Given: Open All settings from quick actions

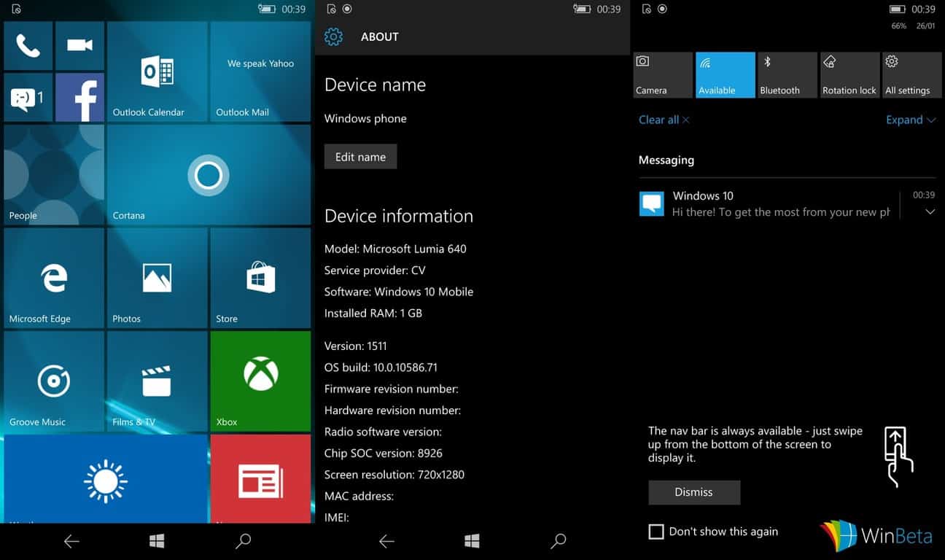Looking at the screenshot, I should pos(911,74).
